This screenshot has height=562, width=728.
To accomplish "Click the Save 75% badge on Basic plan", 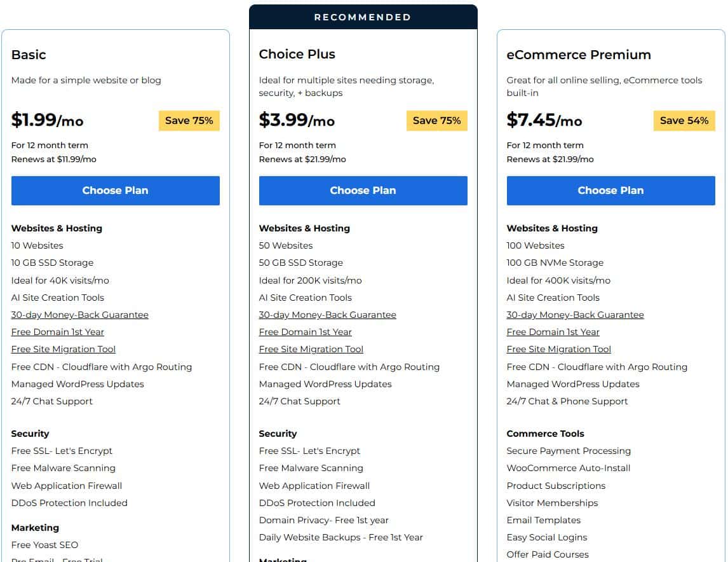I will [189, 121].
